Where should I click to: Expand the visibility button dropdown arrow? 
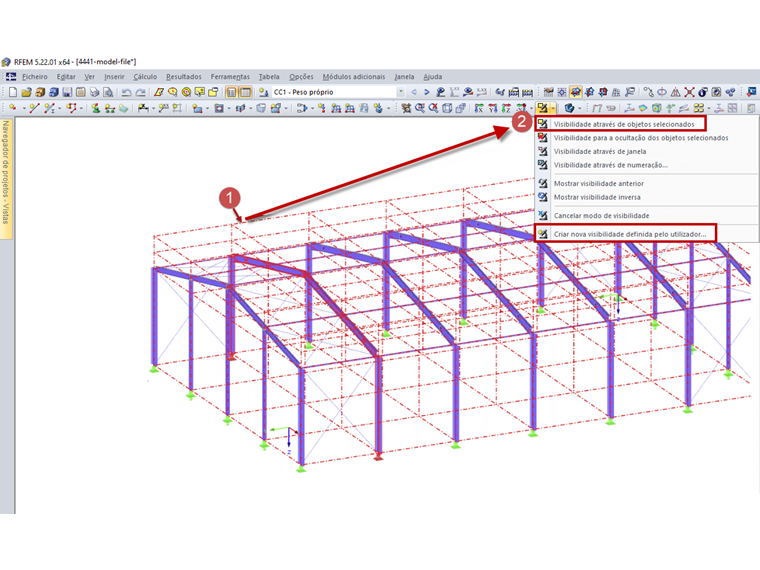[553, 108]
